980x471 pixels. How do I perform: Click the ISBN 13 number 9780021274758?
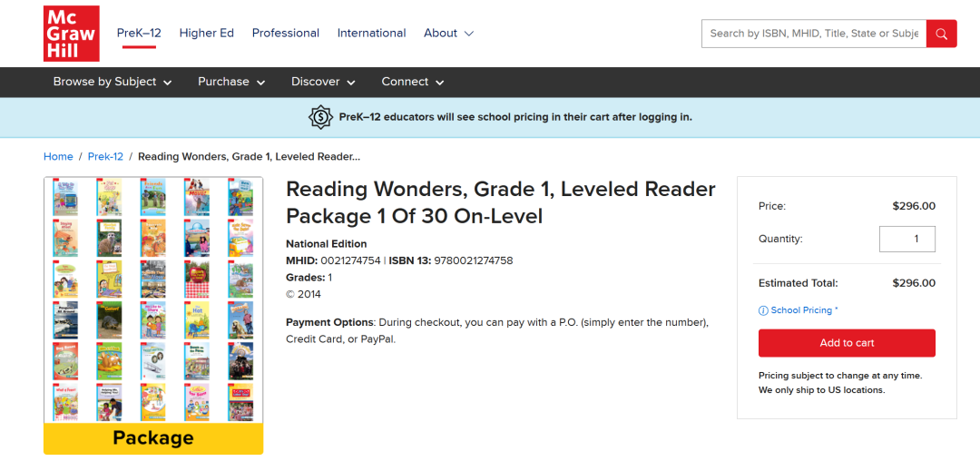point(474,260)
